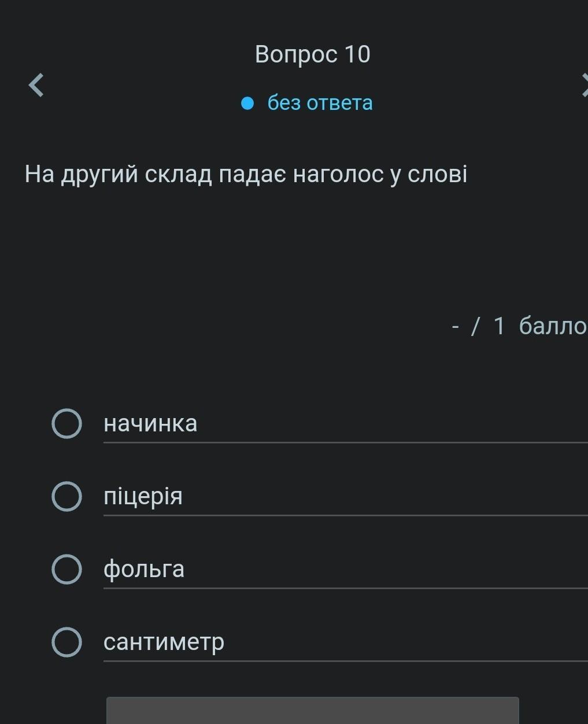Click the фольга answer label
This screenshot has height=724, width=588.
pos(144,569)
